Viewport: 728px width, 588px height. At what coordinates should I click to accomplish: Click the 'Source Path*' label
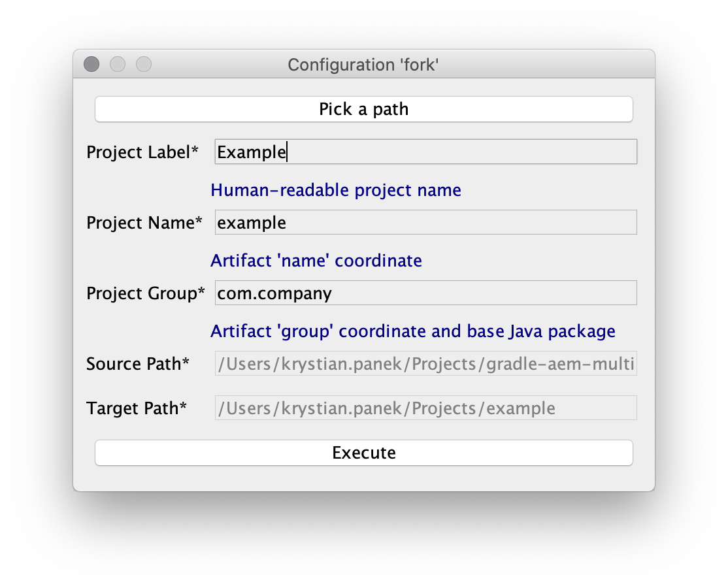click(x=137, y=364)
